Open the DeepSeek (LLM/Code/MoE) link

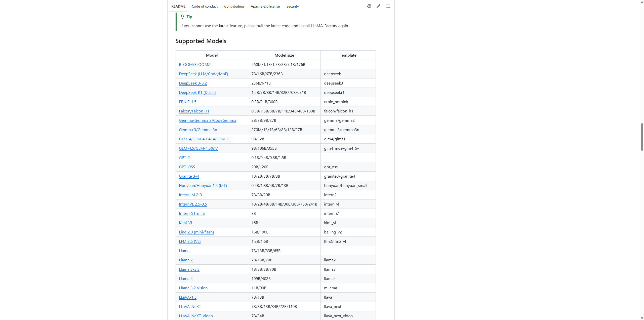click(x=204, y=74)
